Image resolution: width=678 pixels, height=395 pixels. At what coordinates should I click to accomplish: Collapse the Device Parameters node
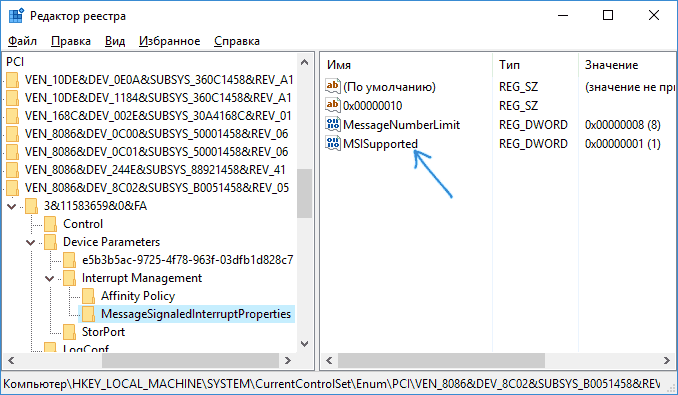pos(31,242)
